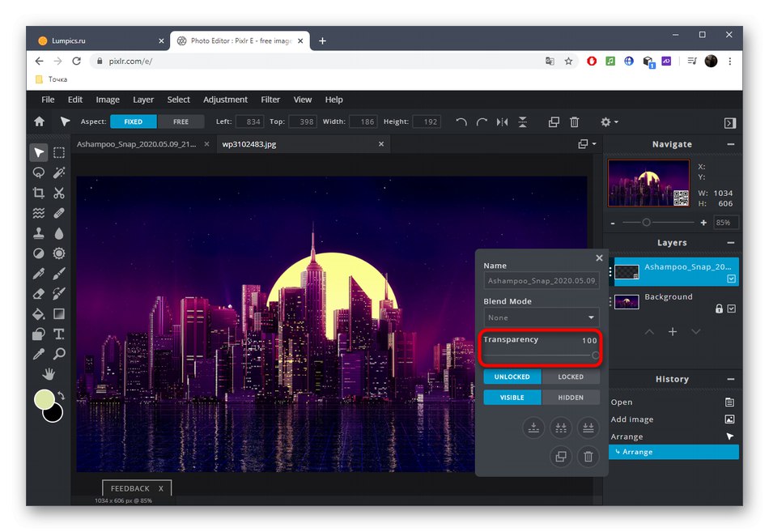Collapse the Navigate panel
This screenshot has width=769, height=532.
click(731, 144)
